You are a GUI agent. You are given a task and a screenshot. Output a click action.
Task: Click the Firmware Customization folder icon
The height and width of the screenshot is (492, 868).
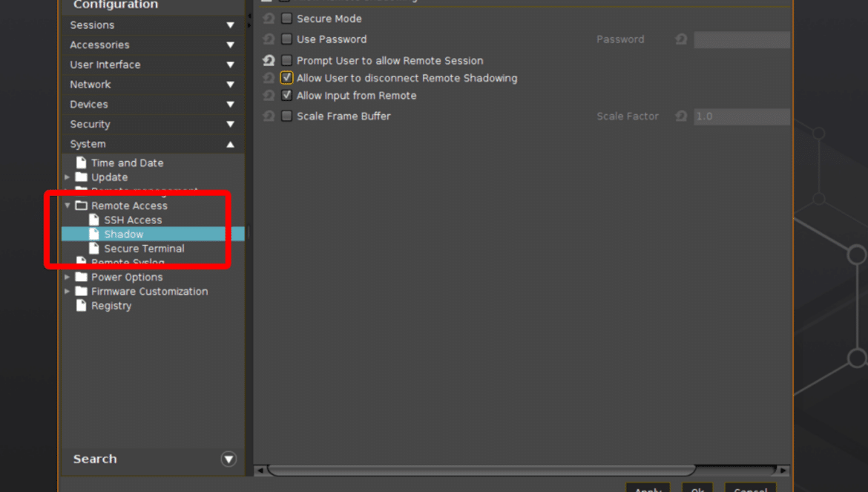pyautogui.click(x=82, y=291)
